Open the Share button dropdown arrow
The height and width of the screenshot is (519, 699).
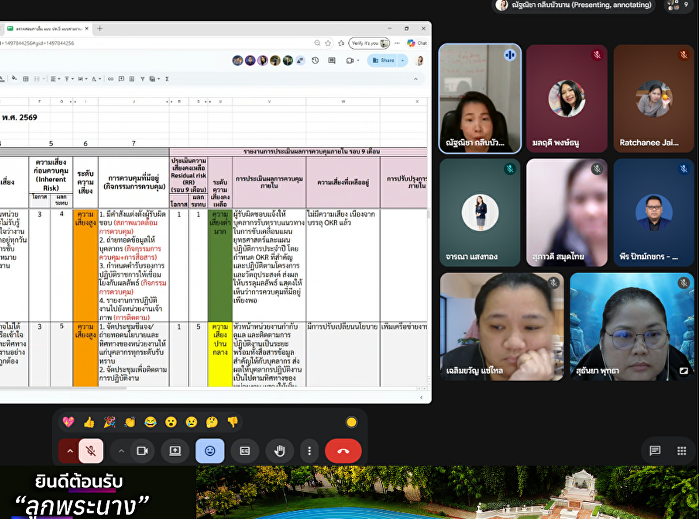(403, 60)
